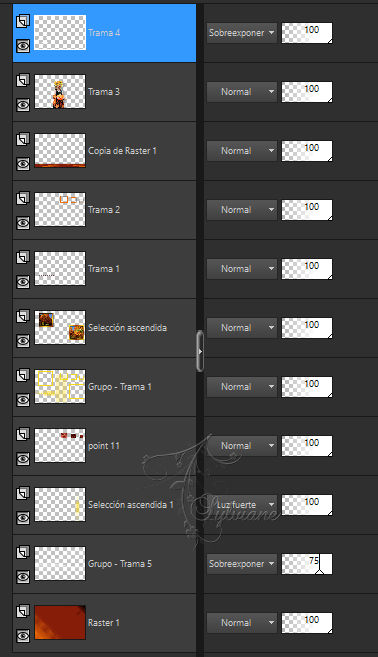378x657 pixels.
Task: Hide the Trama 4 layer with the eye icon
Action: 23,46
